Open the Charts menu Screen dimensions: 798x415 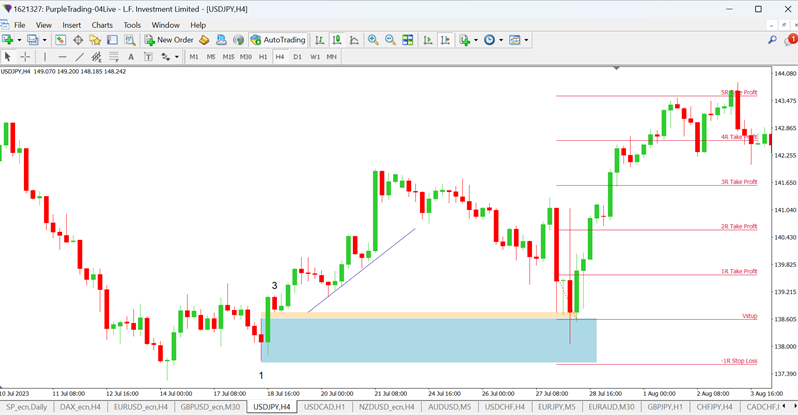(x=102, y=25)
